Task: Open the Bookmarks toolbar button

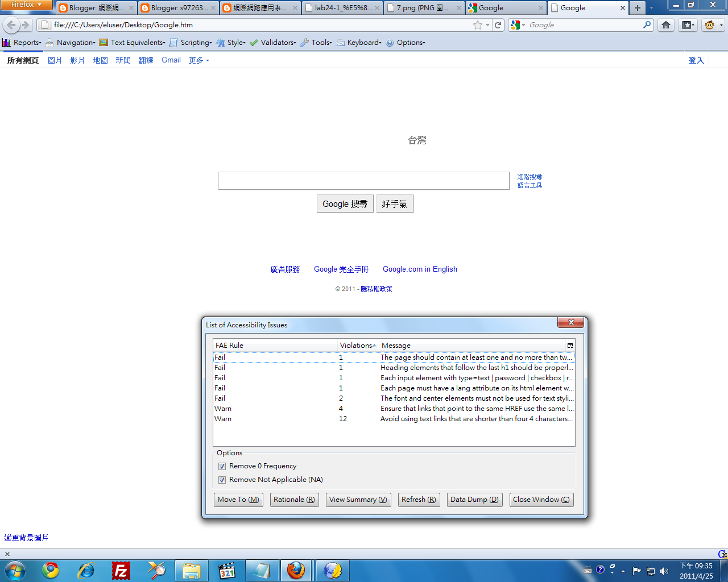Action: pyautogui.click(x=688, y=25)
